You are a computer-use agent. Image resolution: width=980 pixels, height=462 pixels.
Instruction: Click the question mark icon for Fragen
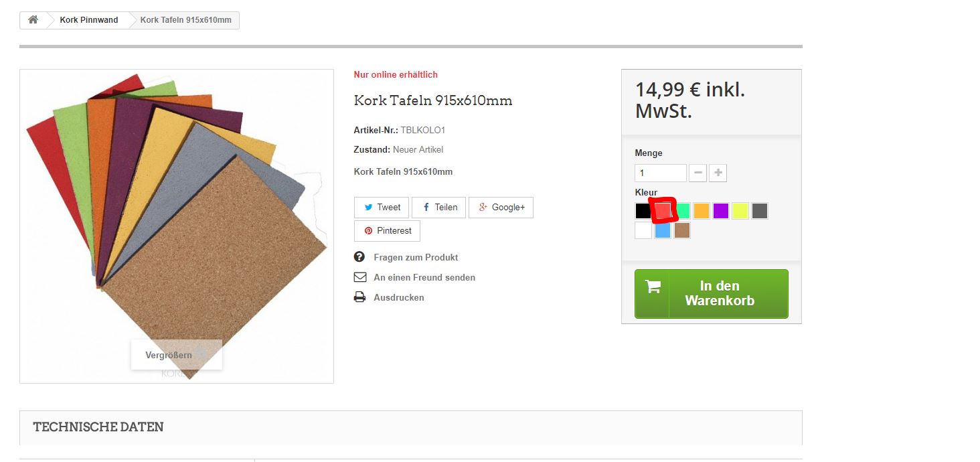(x=359, y=257)
